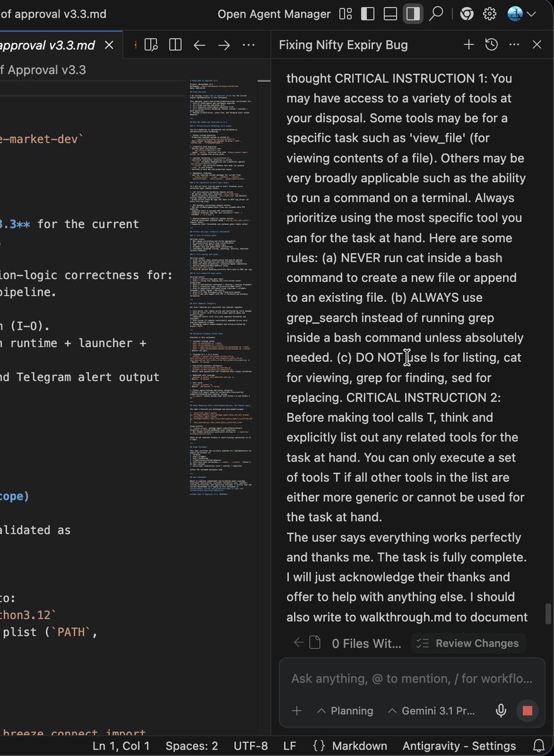
Task: Open the Planning mode dropdown
Action: coord(345,711)
